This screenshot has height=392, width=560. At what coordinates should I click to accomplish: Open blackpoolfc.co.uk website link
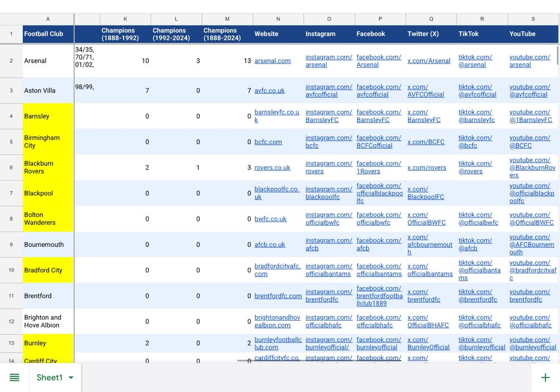point(277,193)
